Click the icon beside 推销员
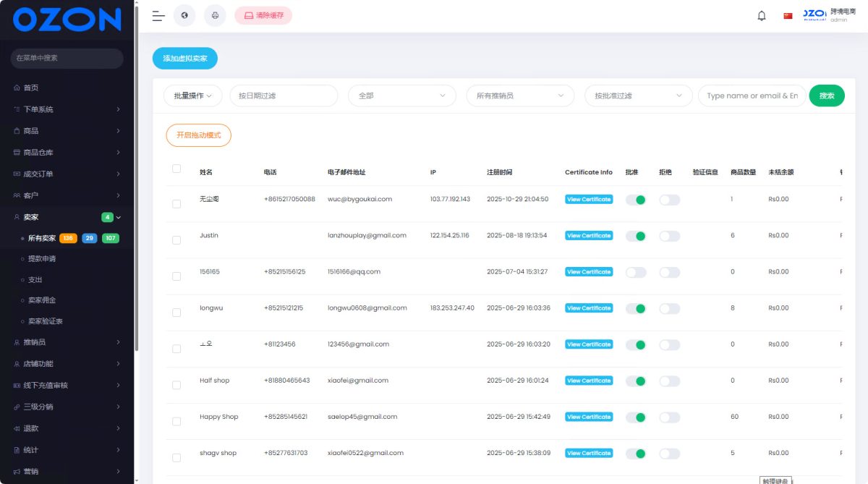 (17, 342)
